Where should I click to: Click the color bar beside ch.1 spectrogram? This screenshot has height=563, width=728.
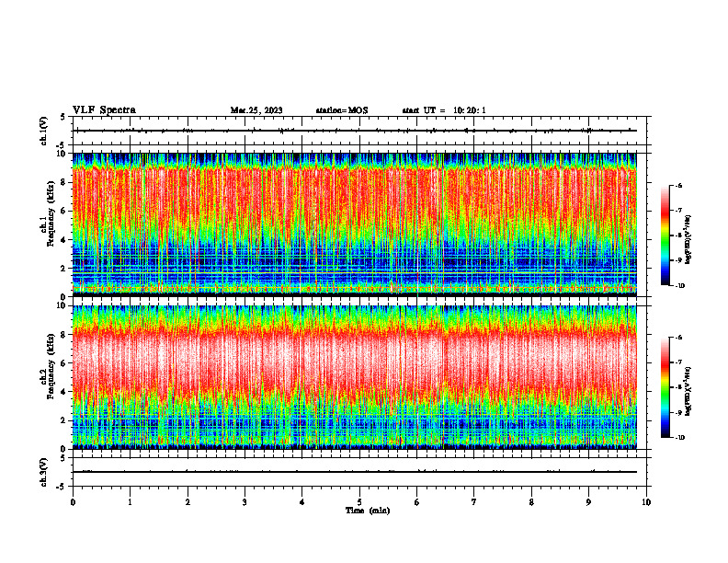click(665, 236)
